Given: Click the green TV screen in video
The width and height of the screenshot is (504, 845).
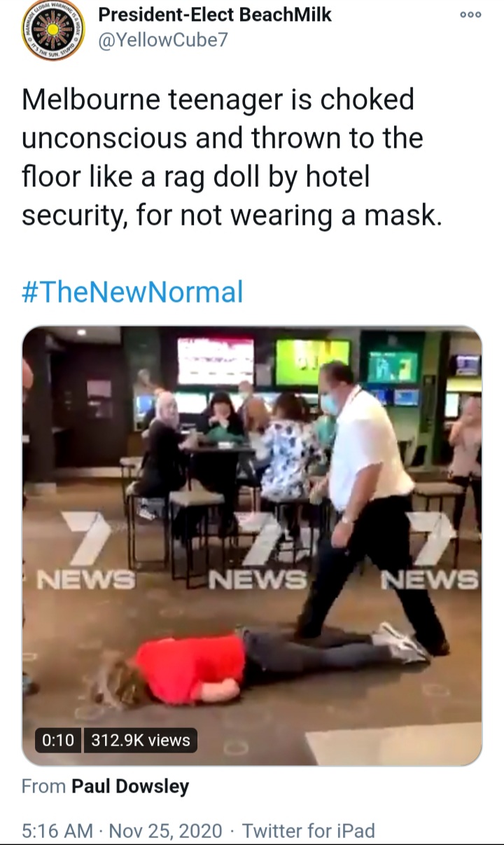Looking at the screenshot, I should [x=311, y=362].
